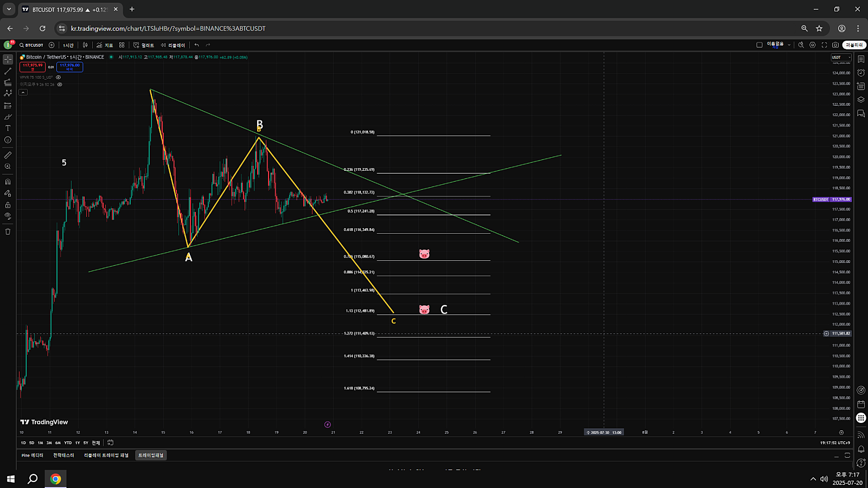Start 리플레이 bar replay

pyautogui.click(x=173, y=45)
